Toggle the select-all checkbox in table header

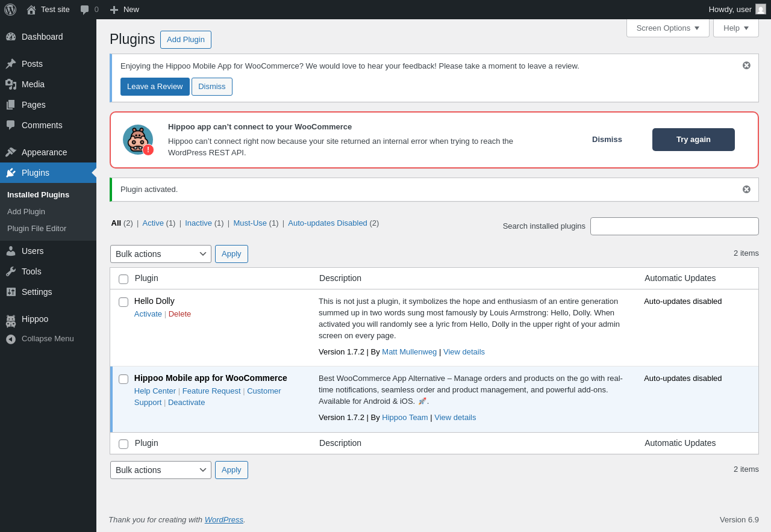coord(123,279)
